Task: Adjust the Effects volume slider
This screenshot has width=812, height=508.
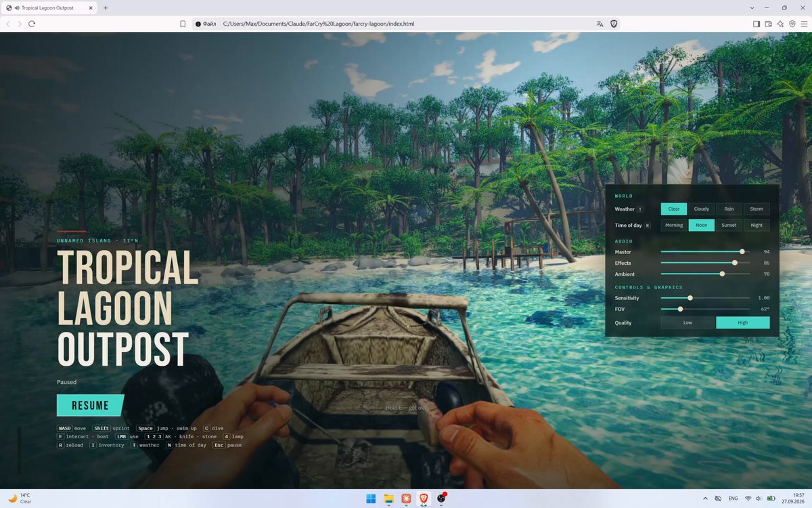Action: (705, 263)
